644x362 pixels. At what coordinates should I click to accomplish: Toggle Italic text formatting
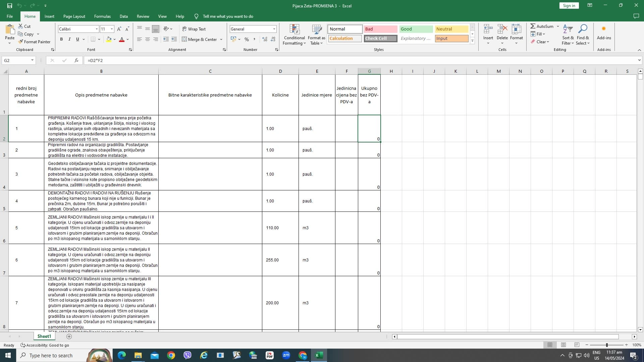click(x=69, y=39)
